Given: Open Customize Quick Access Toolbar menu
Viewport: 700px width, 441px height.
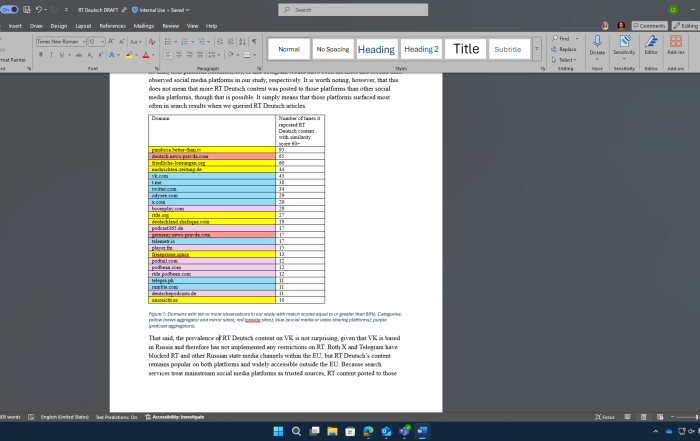Looking at the screenshot, I should point(66,10).
